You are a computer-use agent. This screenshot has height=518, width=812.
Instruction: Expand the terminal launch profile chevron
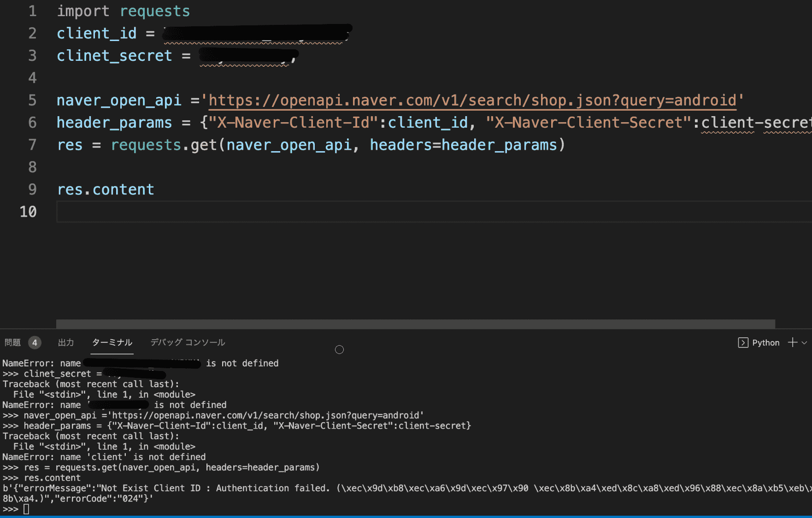(805, 343)
